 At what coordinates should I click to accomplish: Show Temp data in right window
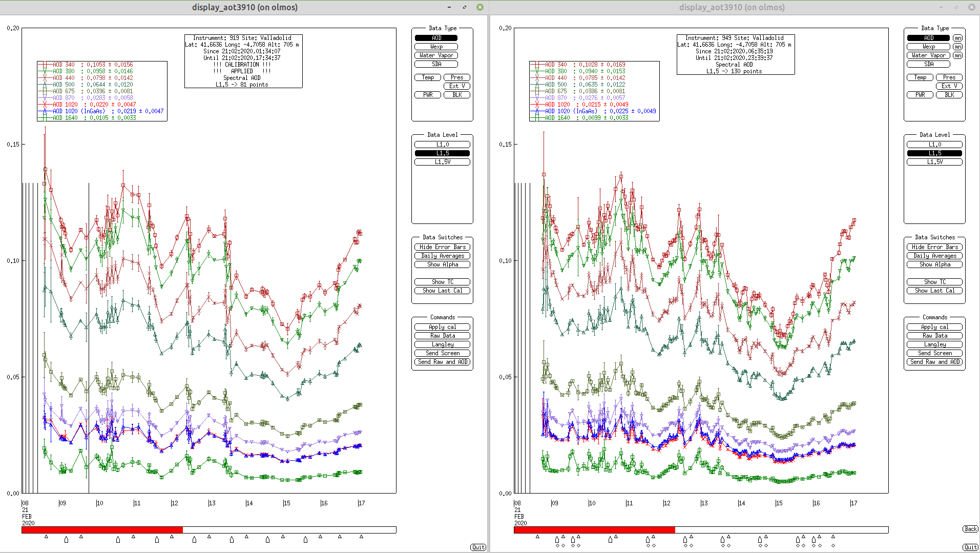(920, 77)
